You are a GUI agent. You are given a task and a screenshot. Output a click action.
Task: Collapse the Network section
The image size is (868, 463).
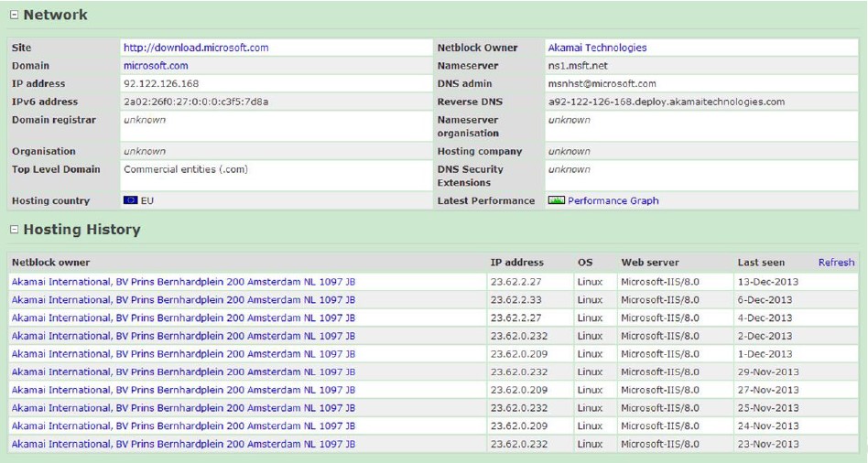click(x=15, y=15)
